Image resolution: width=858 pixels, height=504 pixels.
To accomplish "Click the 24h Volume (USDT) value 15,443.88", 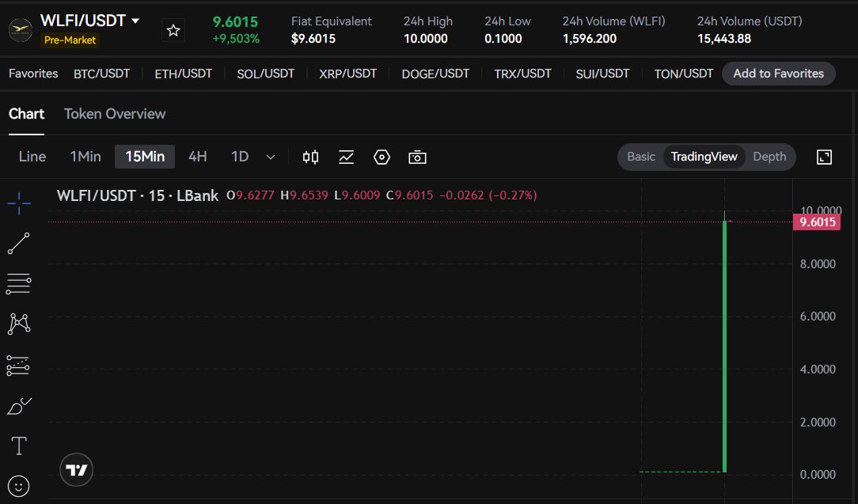I will coord(724,39).
